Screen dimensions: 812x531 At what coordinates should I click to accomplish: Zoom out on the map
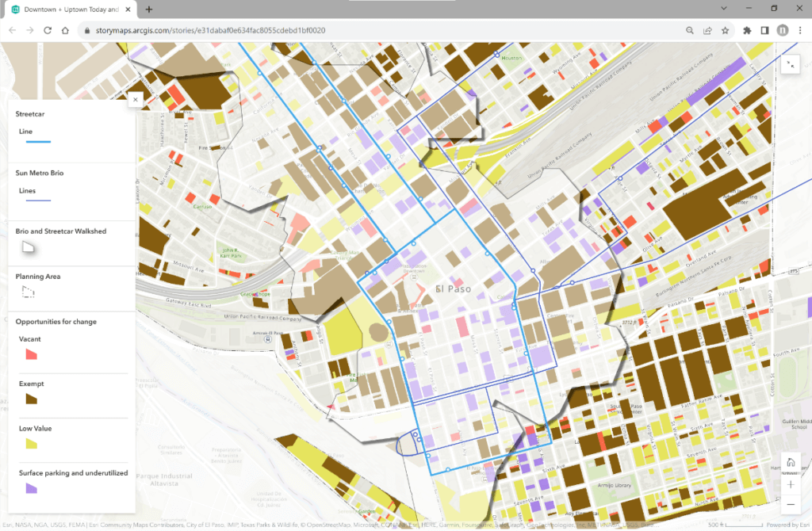(x=791, y=504)
